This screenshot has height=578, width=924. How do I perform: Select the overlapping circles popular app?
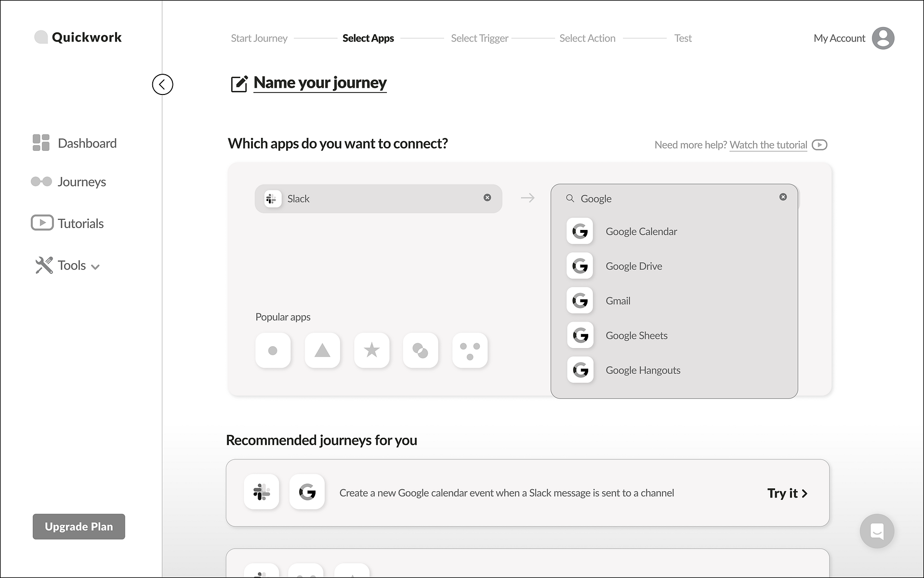421,350
